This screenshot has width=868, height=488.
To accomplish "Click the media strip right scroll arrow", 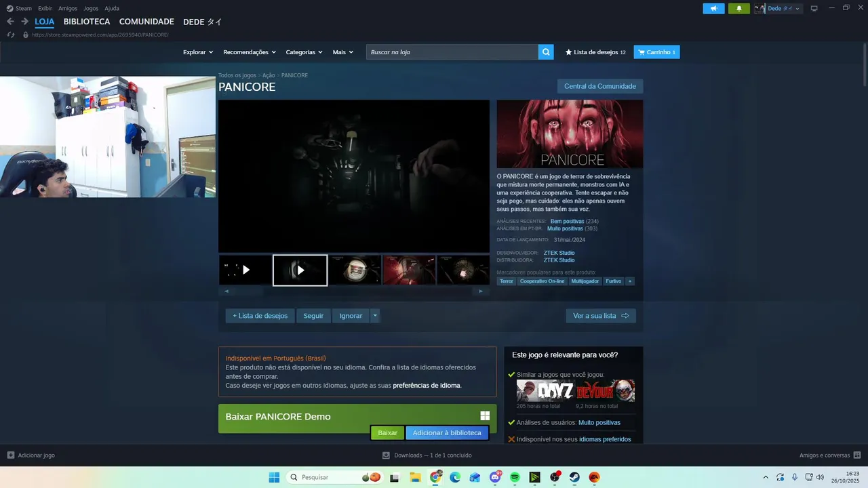I will [x=481, y=291].
